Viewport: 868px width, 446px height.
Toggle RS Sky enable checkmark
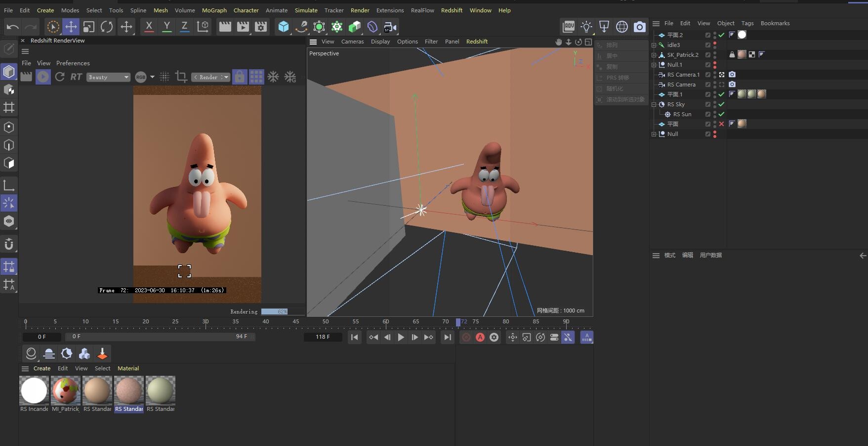click(x=721, y=104)
